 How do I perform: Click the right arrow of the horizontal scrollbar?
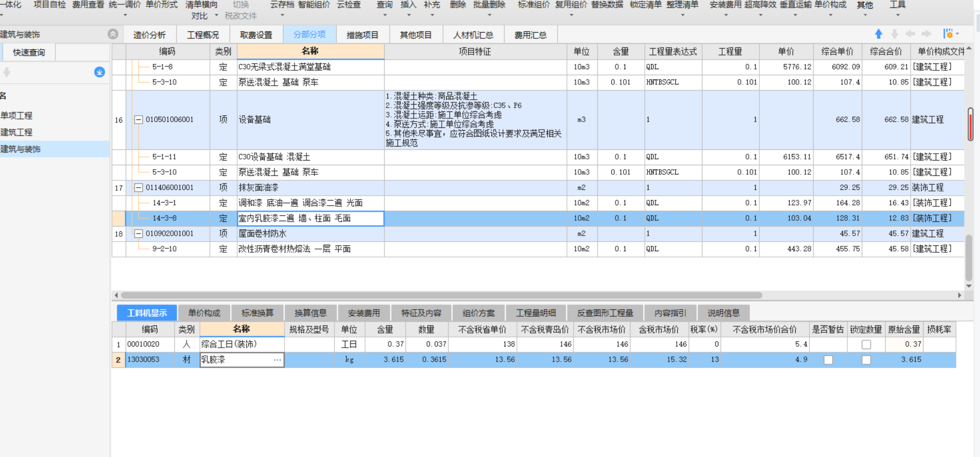click(960, 295)
